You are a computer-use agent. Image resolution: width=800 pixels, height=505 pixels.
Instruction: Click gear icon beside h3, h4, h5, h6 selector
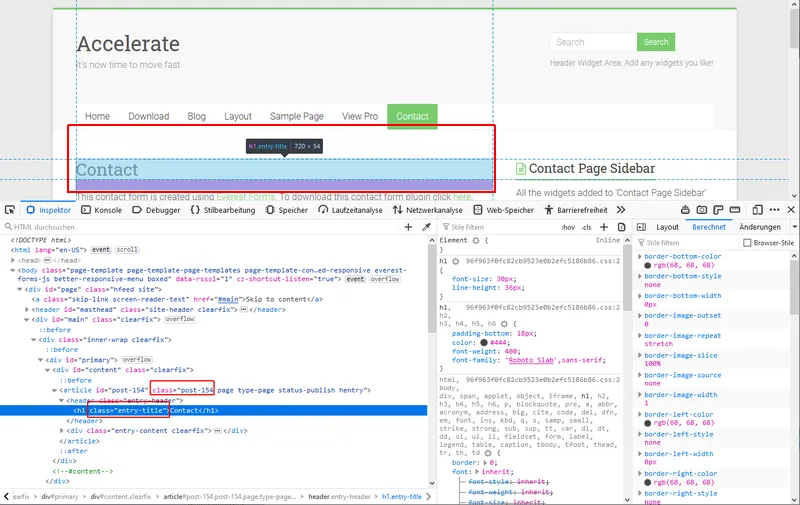(x=504, y=324)
